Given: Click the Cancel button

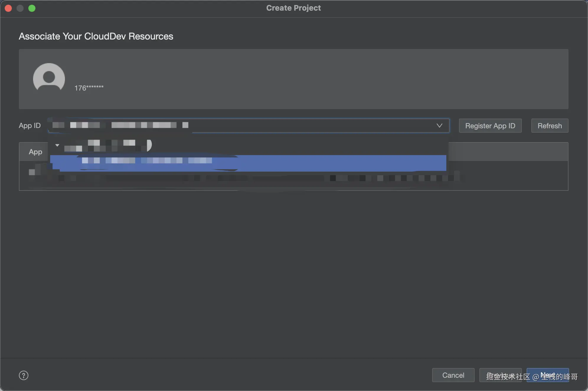Looking at the screenshot, I should [x=453, y=375].
